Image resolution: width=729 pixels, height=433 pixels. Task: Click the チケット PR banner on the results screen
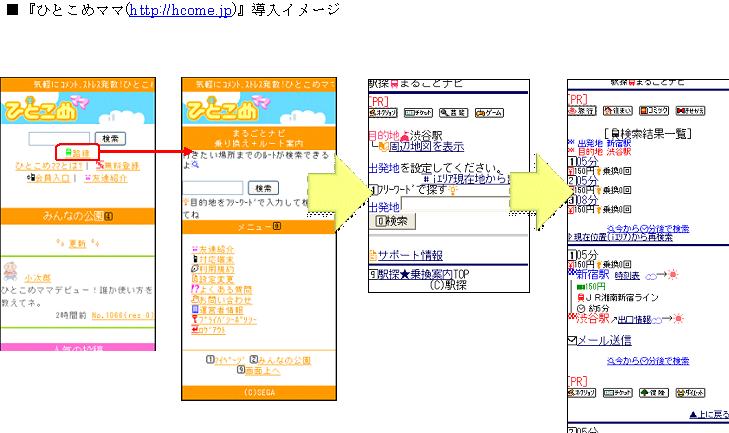pyautogui.click(x=617, y=393)
